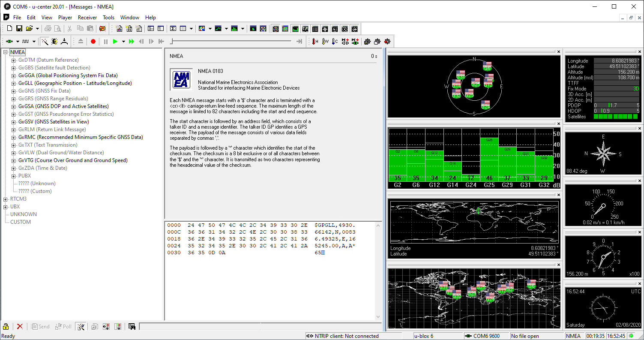This screenshot has height=340, width=644.
Task: Click the Eject file icon
Action: 81,42
